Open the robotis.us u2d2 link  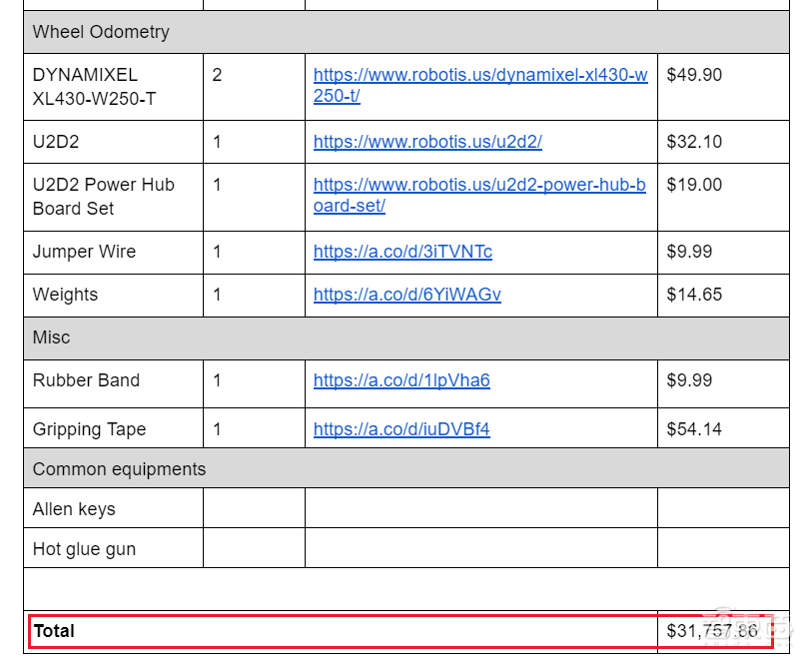pyautogui.click(x=427, y=142)
